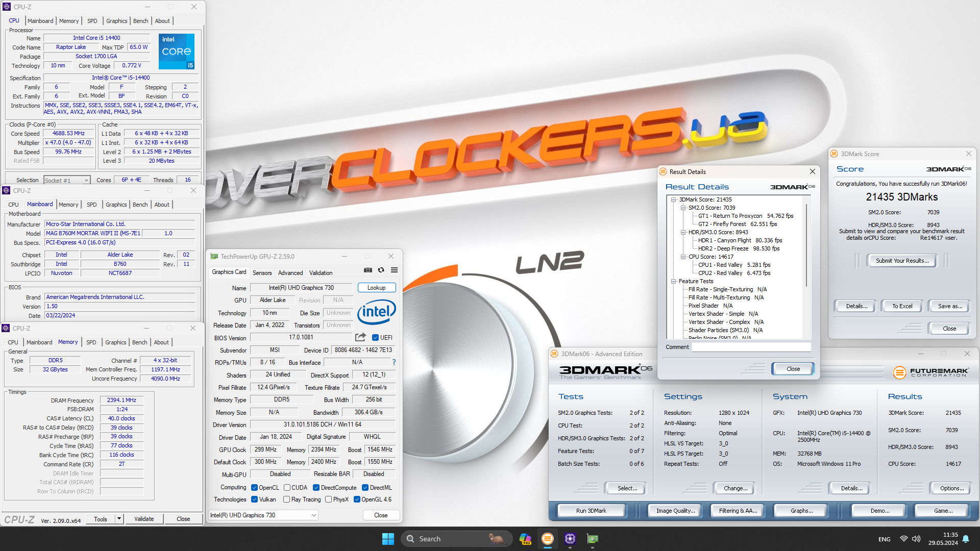Click the Futuremark Corporation logo
This screenshot has height=551, width=980.
931,372
